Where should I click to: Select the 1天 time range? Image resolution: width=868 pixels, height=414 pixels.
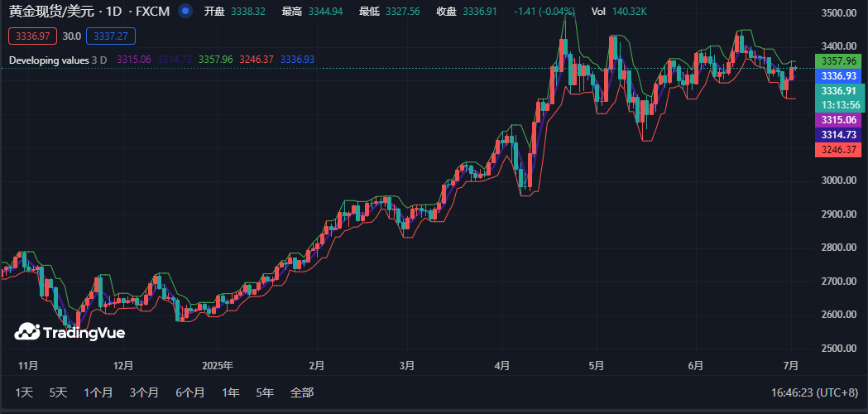click(24, 392)
